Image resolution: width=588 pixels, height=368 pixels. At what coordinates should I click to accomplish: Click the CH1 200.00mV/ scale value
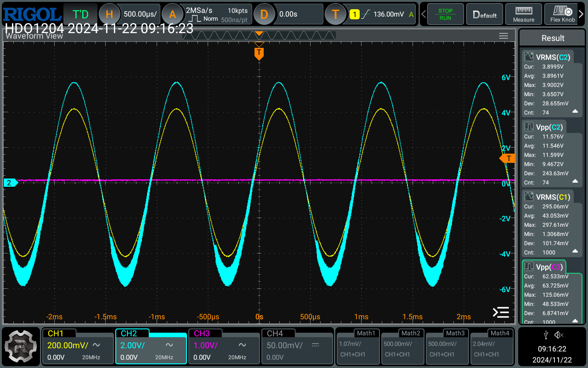pos(68,345)
